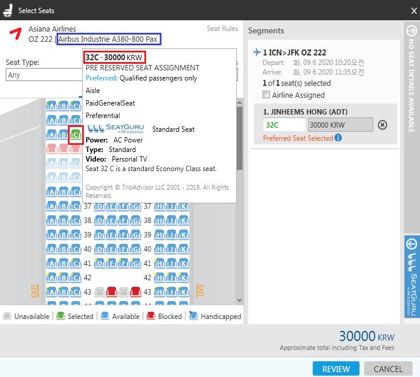Enable the Airline Assigned checkbox
Image resolution: width=420 pixels, height=377 pixels.
(x=266, y=95)
